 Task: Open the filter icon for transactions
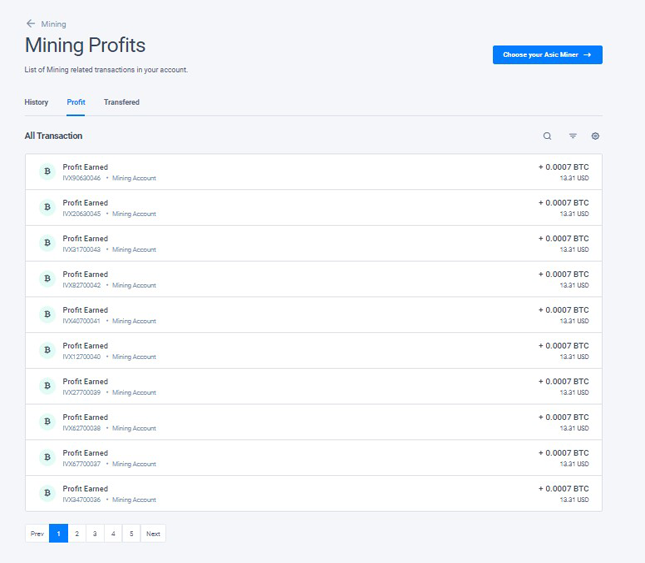click(573, 136)
